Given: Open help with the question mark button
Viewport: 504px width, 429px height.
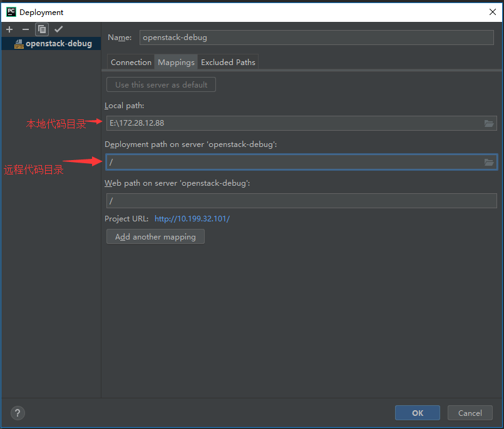Looking at the screenshot, I should tap(18, 413).
